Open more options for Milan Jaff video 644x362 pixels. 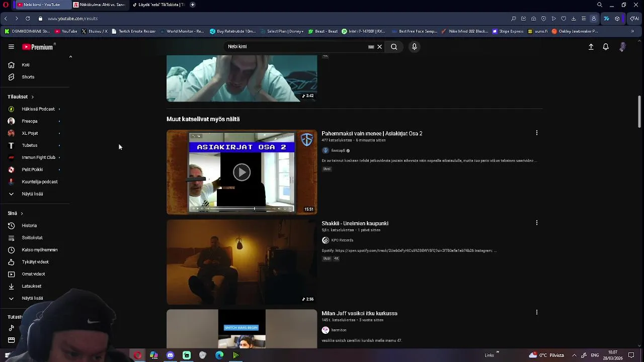pyautogui.click(x=537, y=312)
